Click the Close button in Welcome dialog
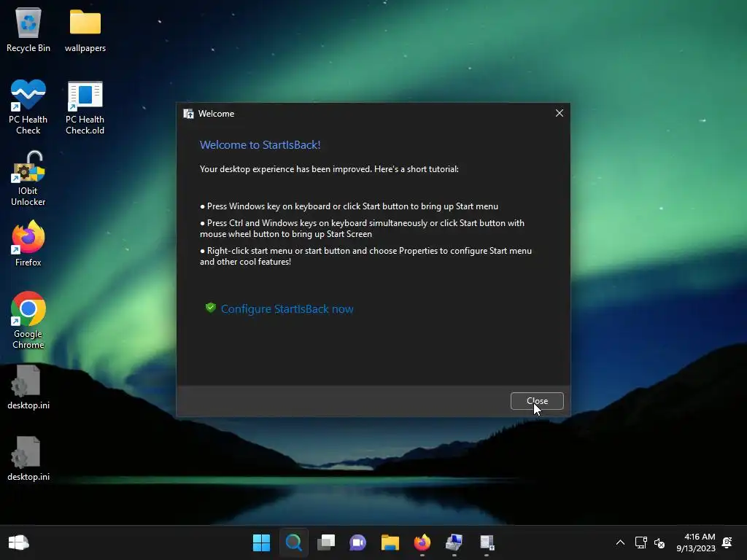The width and height of the screenshot is (747, 560). point(537,401)
